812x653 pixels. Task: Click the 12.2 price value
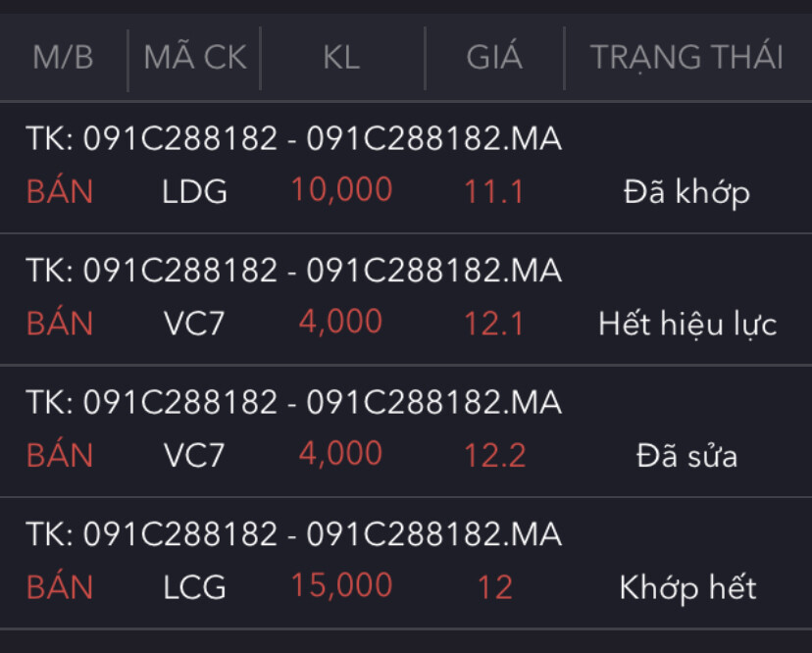point(494,455)
